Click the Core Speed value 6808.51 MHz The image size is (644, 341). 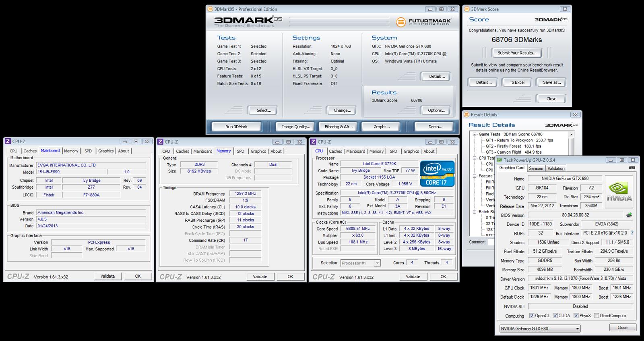coord(358,229)
